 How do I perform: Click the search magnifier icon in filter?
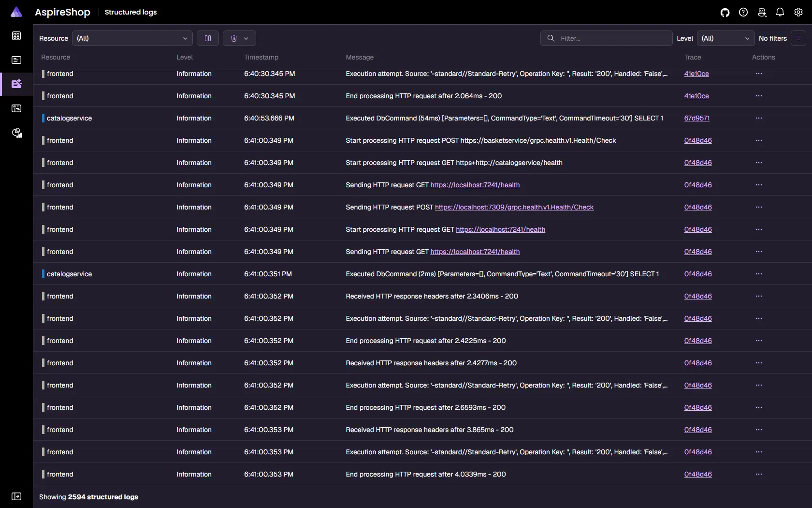coord(551,38)
